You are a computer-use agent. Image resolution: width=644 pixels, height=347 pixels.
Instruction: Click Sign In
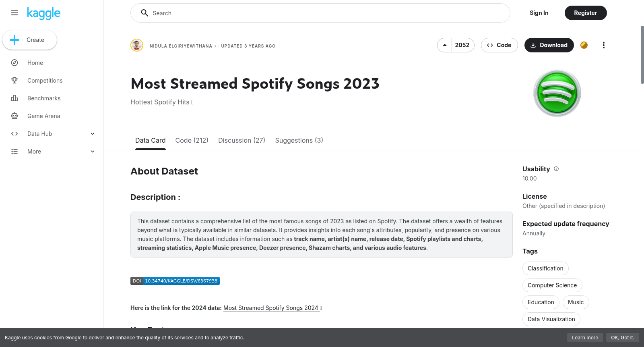(539, 13)
